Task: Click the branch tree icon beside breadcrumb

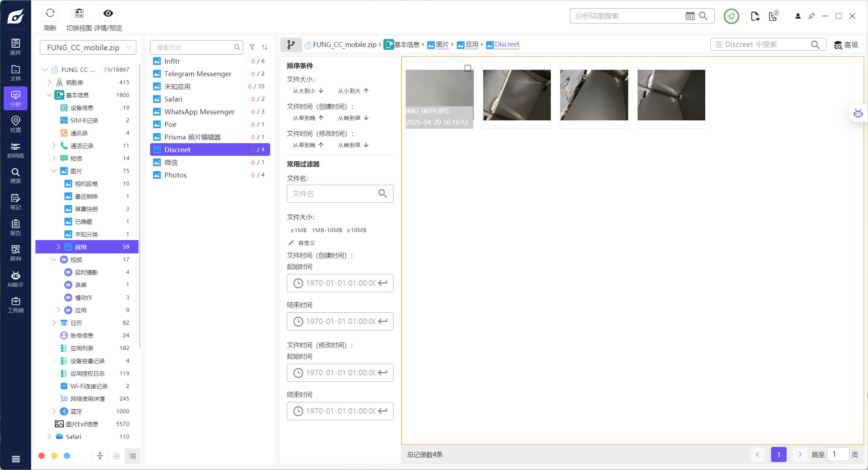Action: click(291, 45)
